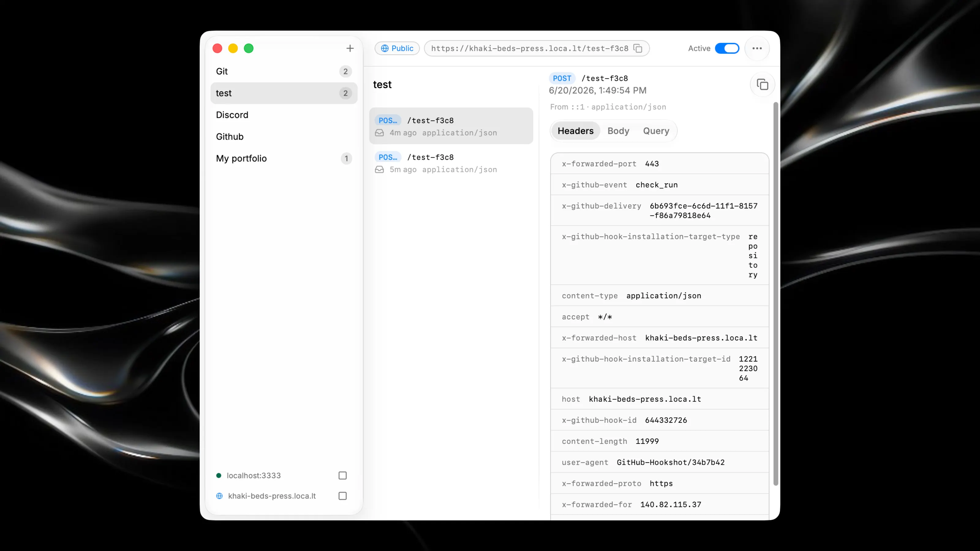Image resolution: width=980 pixels, height=551 pixels.
Task: Click the endpoint URL field
Action: click(537, 48)
